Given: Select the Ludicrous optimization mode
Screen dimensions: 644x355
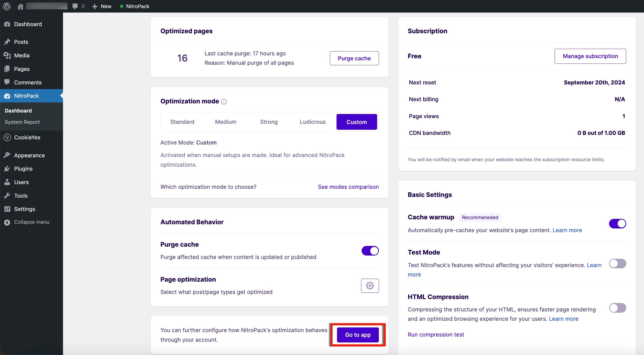Looking at the screenshot, I should point(312,122).
